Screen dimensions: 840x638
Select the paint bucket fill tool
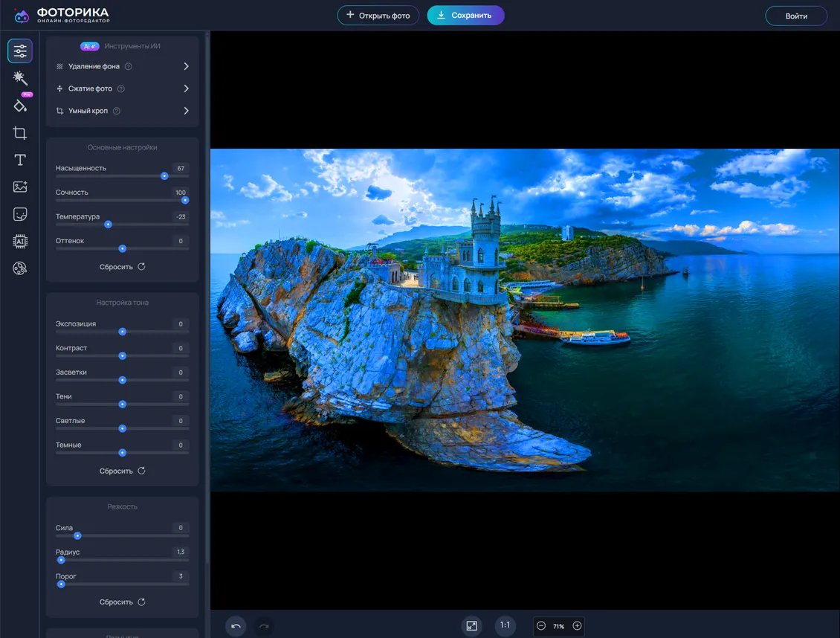[x=20, y=106]
